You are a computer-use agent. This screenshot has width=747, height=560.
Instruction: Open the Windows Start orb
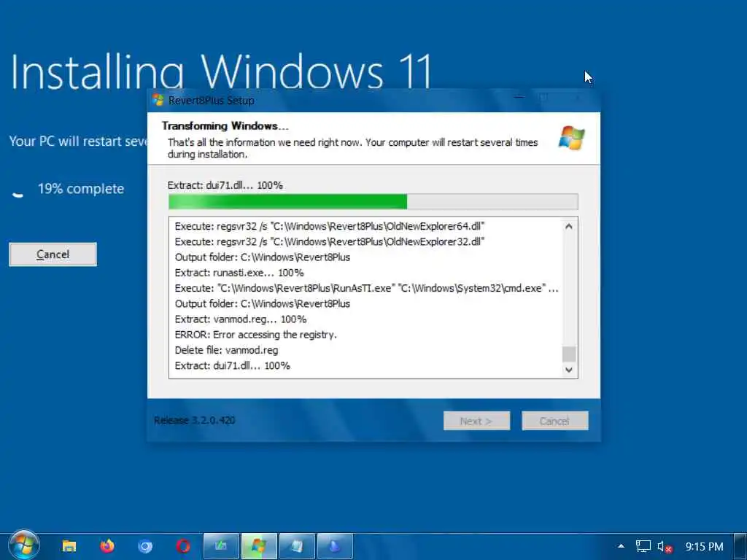[x=23, y=545]
